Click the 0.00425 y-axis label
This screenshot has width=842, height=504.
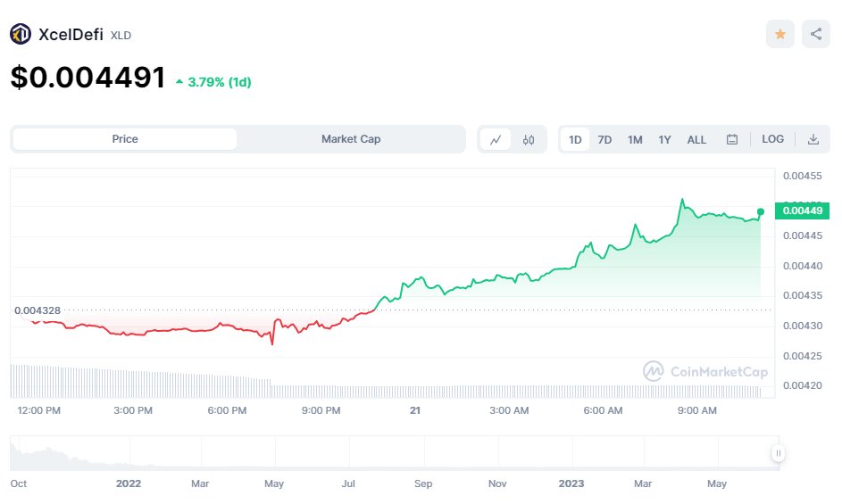802,355
